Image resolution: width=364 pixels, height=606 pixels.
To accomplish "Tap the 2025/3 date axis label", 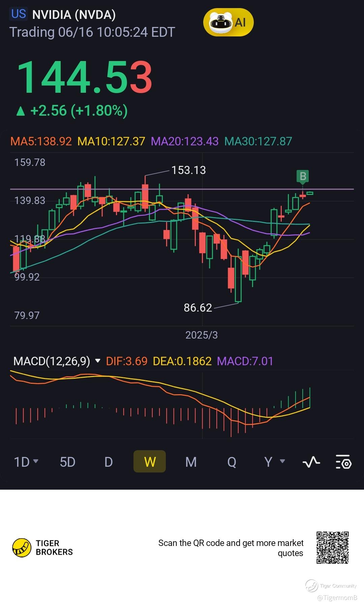I will click(x=202, y=335).
